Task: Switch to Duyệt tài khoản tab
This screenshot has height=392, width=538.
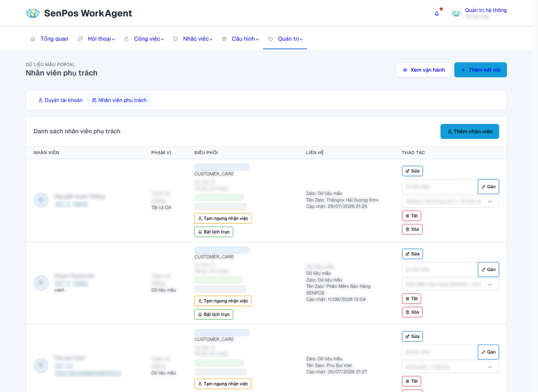Action: coord(60,100)
